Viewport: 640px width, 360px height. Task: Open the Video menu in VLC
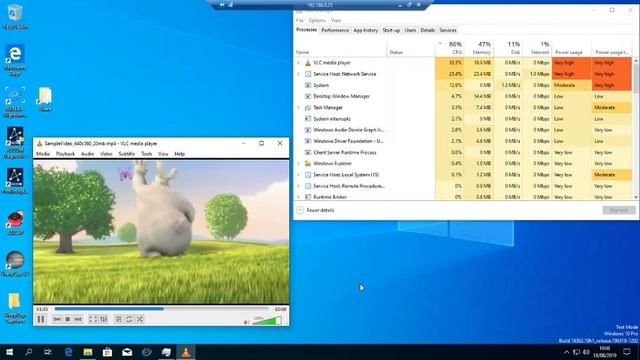pos(106,154)
